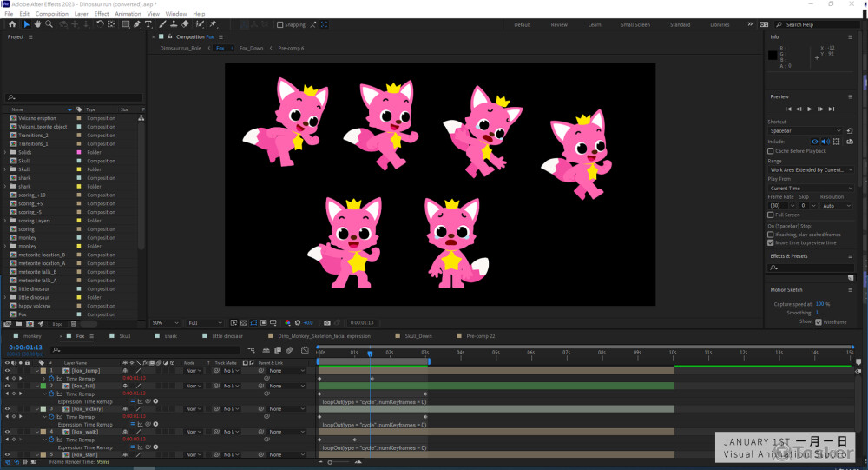This screenshot has height=470, width=868.
Task: Select the Pen tool
Action: (x=137, y=24)
